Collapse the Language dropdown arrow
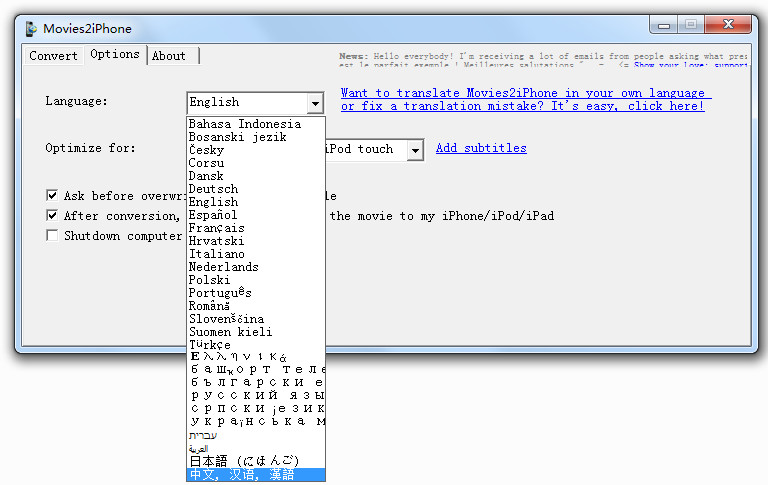This screenshot has height=485, width=768. pos(315,103)
